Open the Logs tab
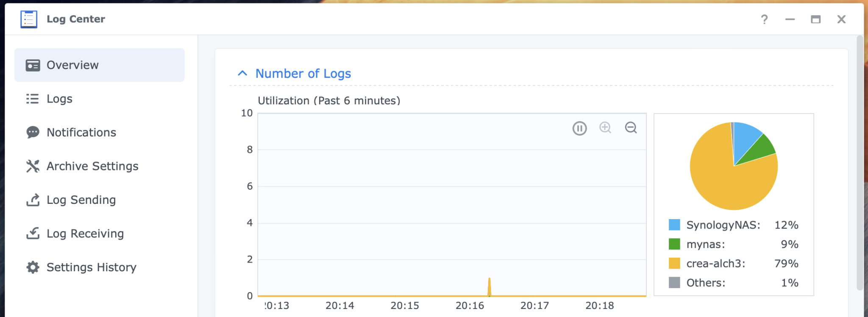Viewport: 868px width, 317px height. (59, 99)
